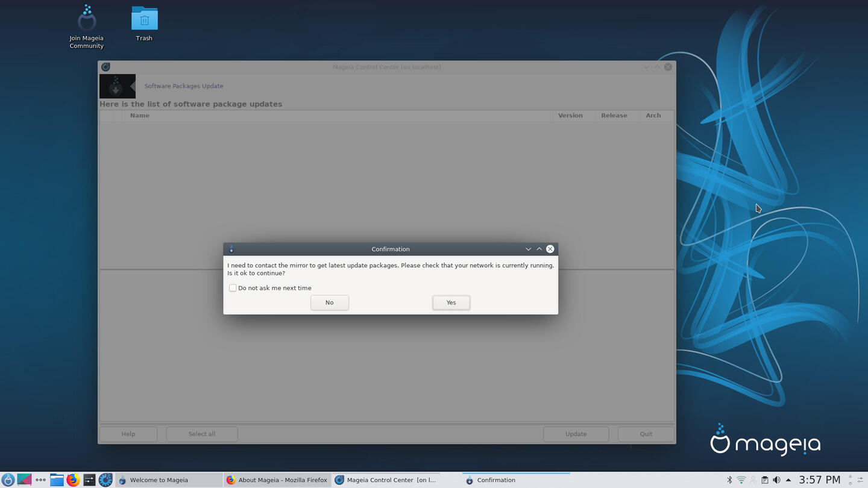Screen dimensions: 868x488
Task: Minimize the Confirmation dialog with down chevron
Action: 528,249
